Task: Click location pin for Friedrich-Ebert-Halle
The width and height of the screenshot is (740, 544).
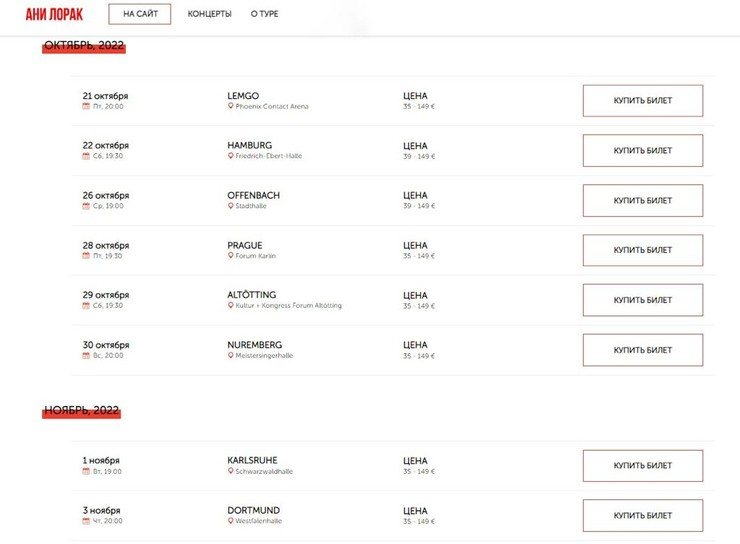Action: click(230, 156)
